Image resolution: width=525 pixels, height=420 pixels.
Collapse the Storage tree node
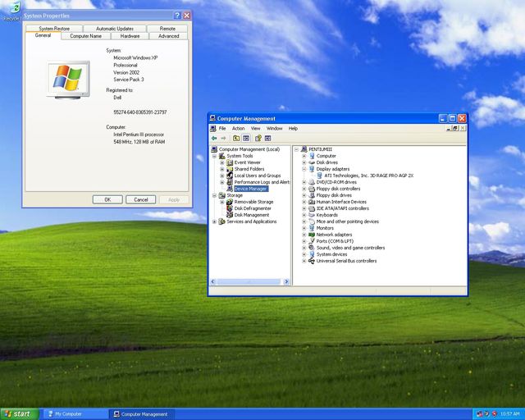point(214,195)
